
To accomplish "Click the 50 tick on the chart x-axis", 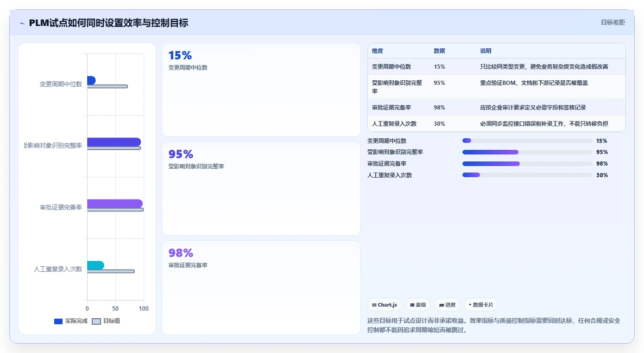I will 115,308.
